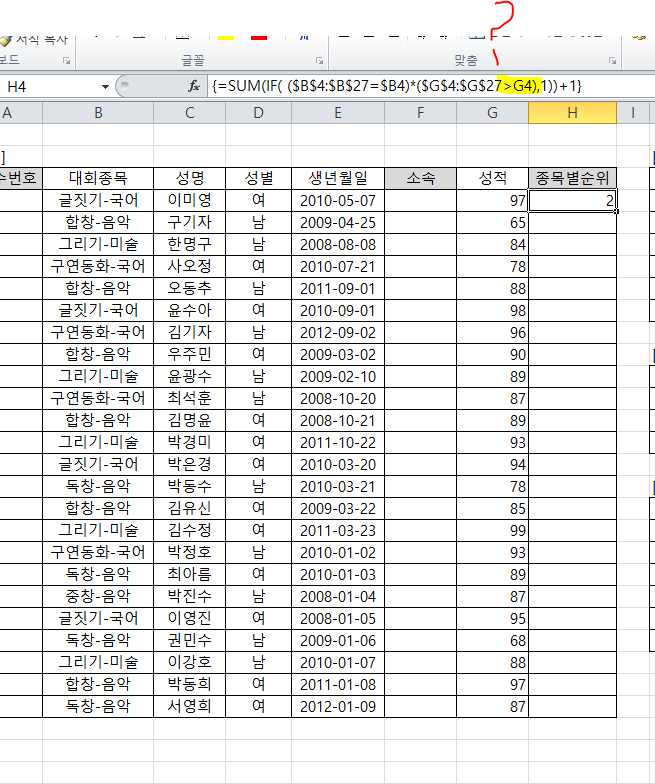This screenshot has height=784, width=655.
Task: Expand the Name Box dropdown arrow
Action: pyautogui.click(x=104, y=87)
